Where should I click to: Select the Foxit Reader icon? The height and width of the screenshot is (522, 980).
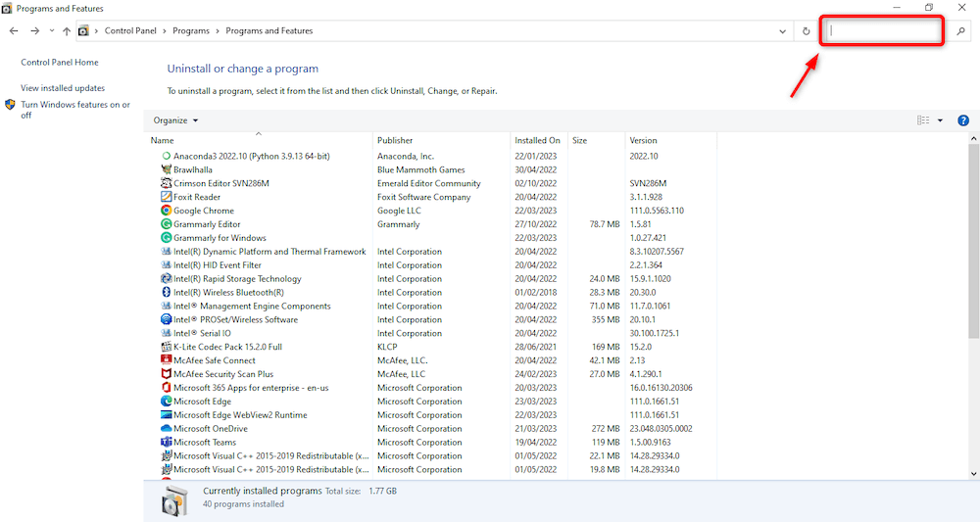[x=167, y=197]
